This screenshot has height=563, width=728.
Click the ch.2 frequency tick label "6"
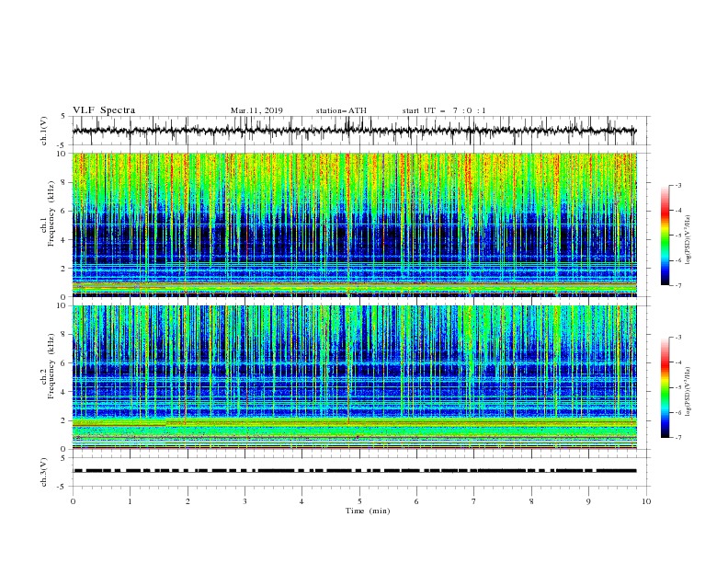pos(64,362)
